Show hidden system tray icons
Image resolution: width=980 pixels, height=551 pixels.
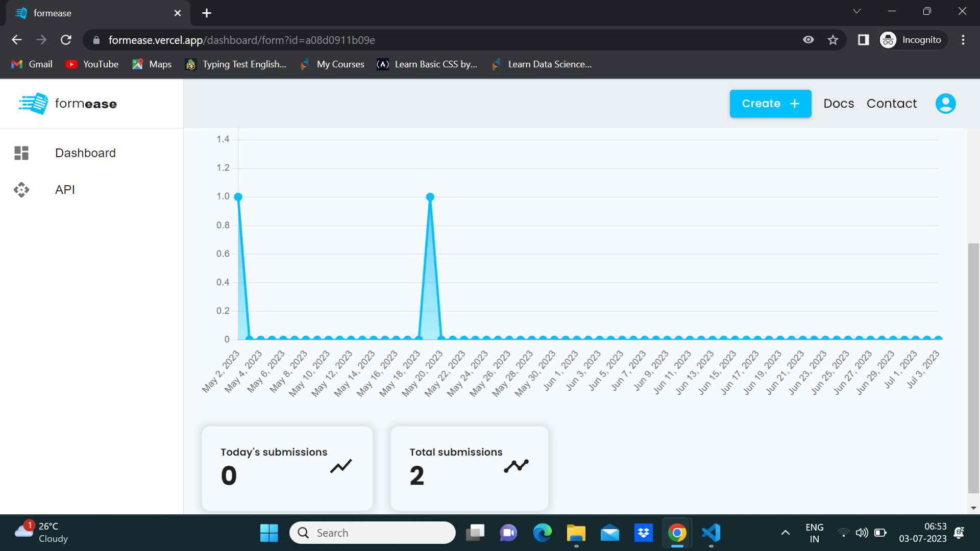coord(786,533)
